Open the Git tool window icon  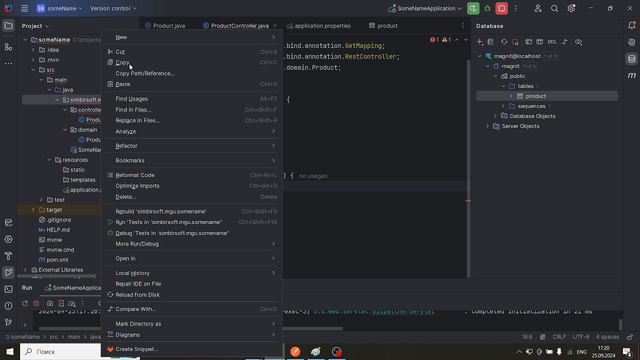point(8,322)
